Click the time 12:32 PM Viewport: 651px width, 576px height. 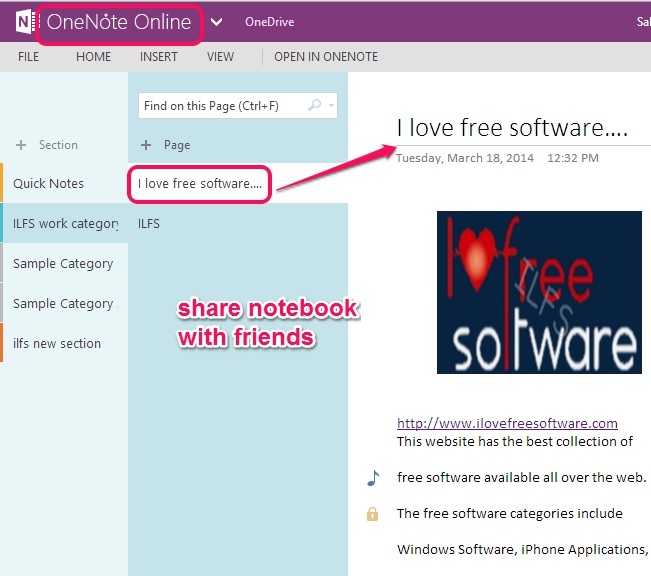pos(573,158)
